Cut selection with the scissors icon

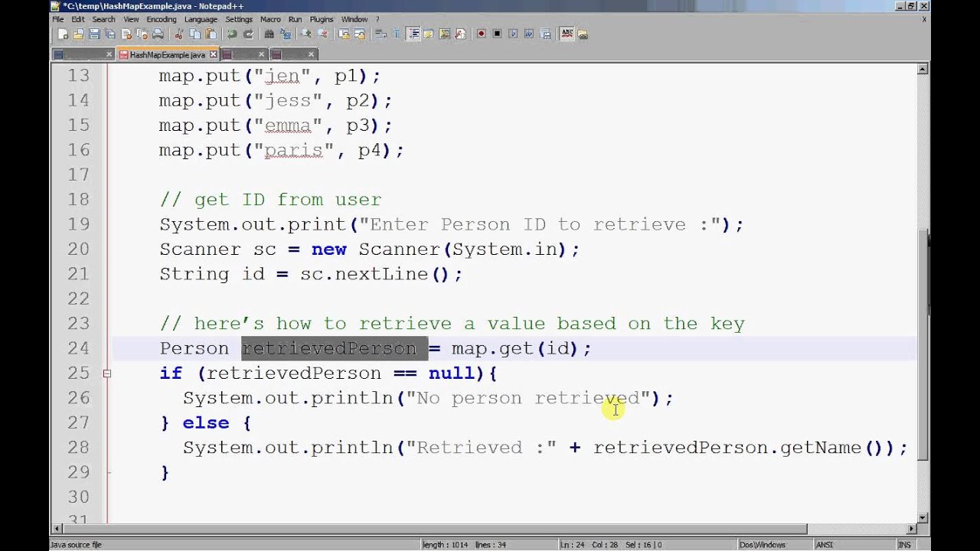(178, 34)
